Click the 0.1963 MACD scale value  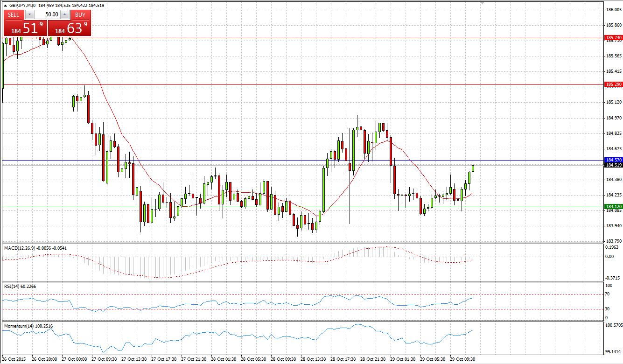tap(612, 247)
